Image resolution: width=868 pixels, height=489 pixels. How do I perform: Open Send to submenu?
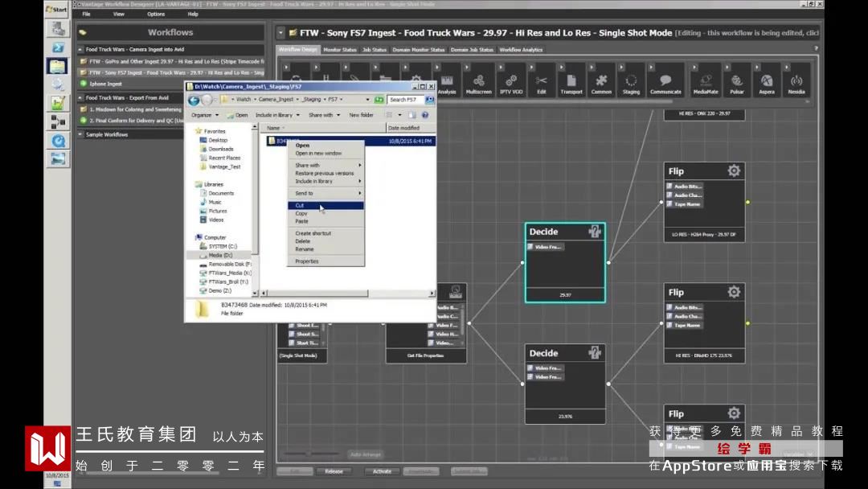325,193
